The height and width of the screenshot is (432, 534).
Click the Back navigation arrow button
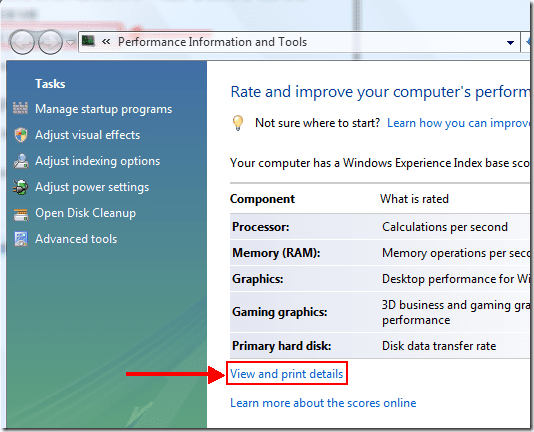tap(22, 42)
